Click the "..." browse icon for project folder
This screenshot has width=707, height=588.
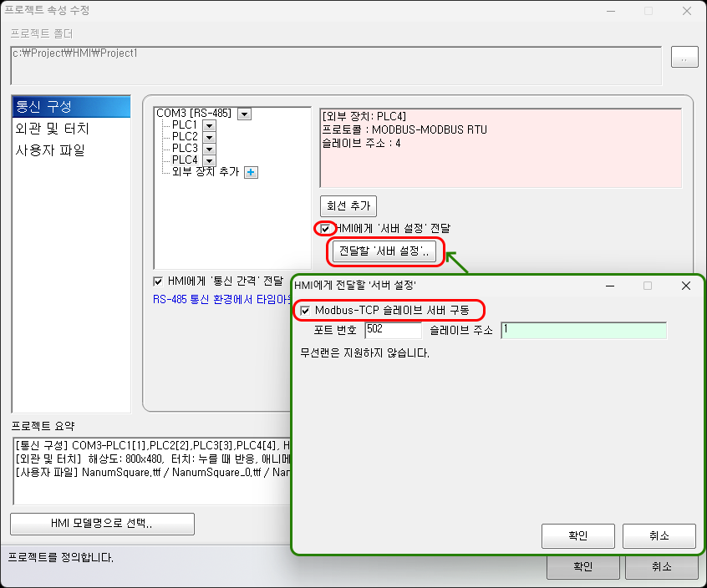coord(684,57)
